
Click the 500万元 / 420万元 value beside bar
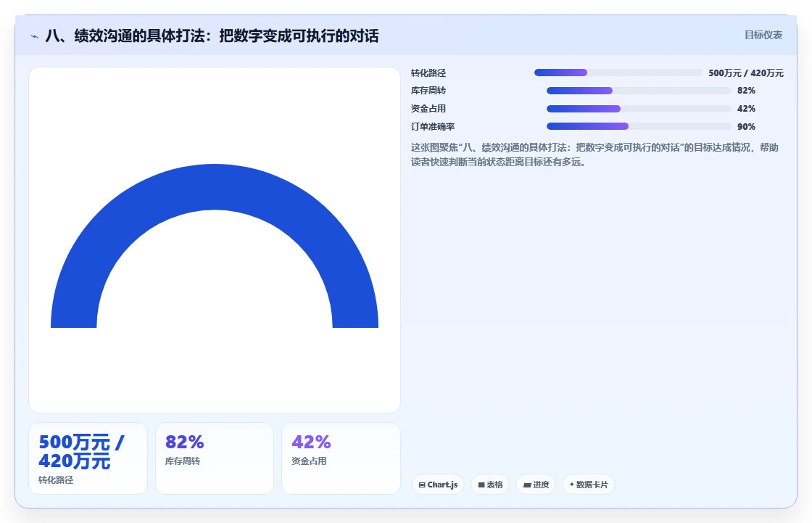pos(746,73)
